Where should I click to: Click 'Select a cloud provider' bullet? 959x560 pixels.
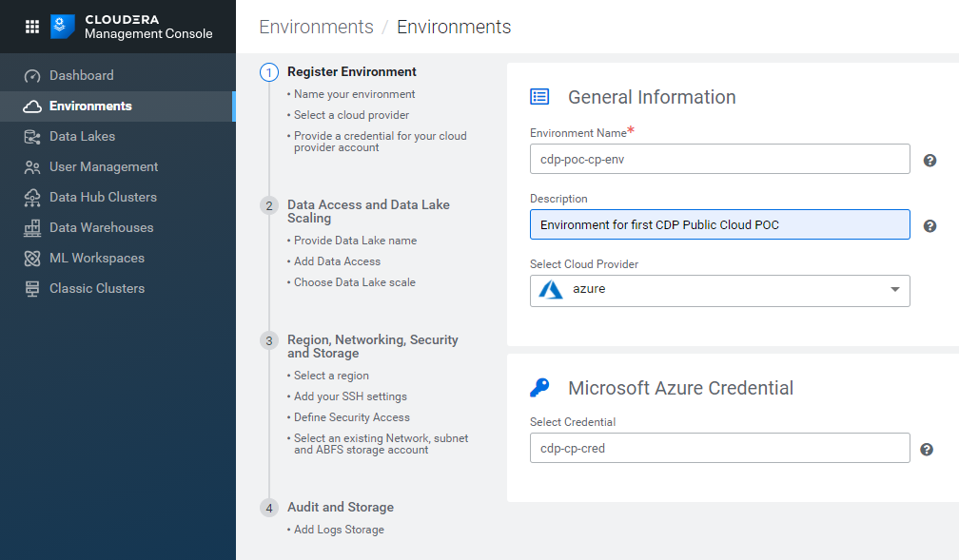tap(352, 115)
